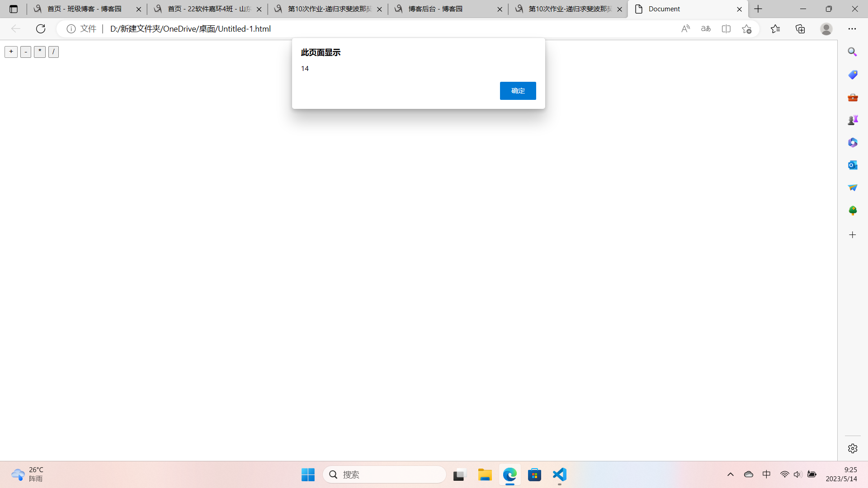Toggle split screen view icon
Screen dimensions: 868x488
click(726, 29)
